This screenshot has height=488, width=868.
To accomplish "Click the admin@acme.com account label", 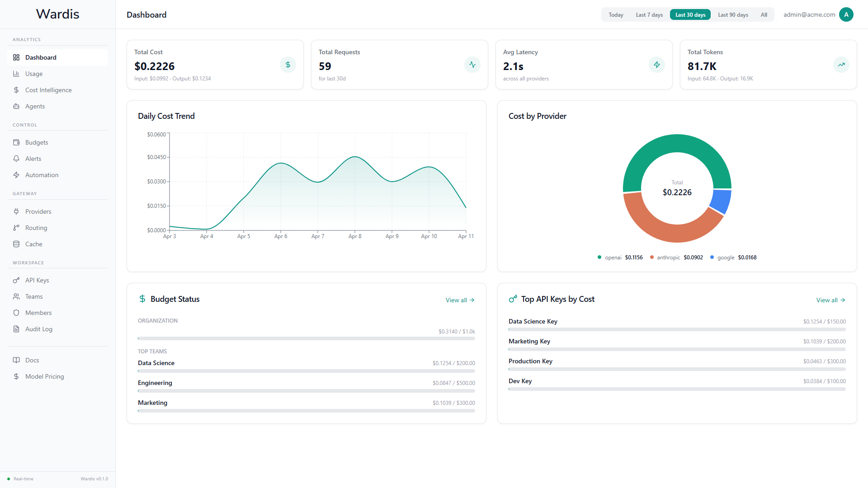I will 809,14.
